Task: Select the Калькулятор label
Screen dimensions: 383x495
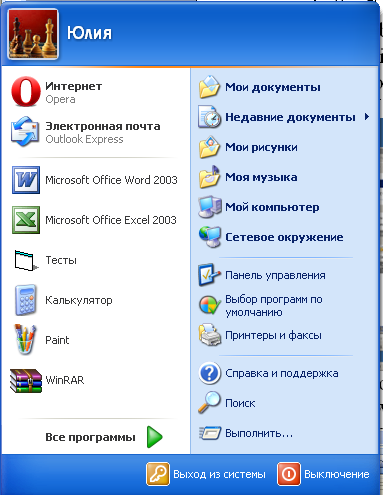Action: tap(79, 300)
